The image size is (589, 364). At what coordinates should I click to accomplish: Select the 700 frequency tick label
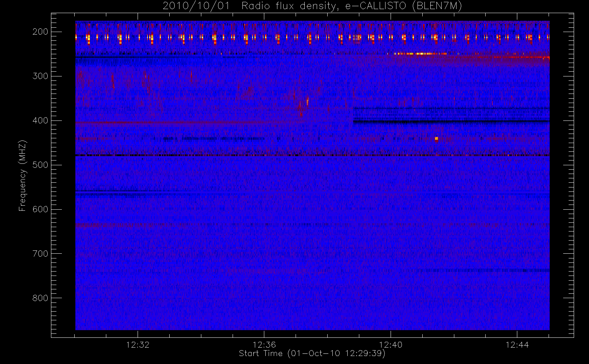tap(40, 254)
